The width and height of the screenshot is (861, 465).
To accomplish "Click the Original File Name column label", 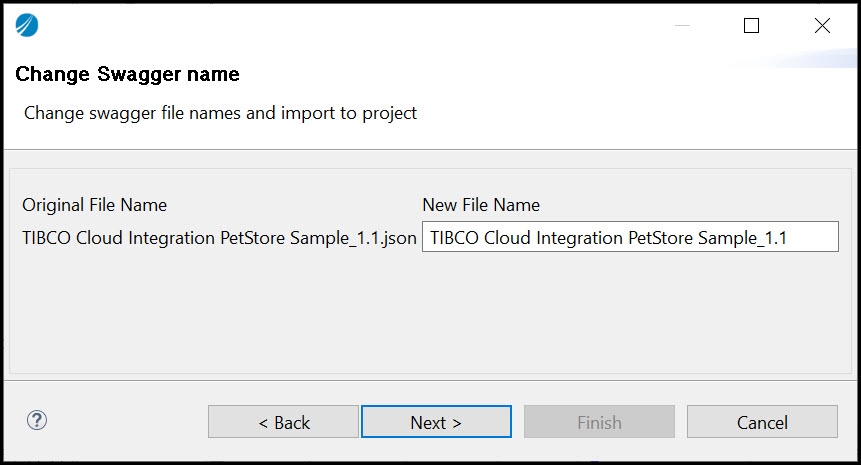I will pyautogui.click(x=94, y=205).
